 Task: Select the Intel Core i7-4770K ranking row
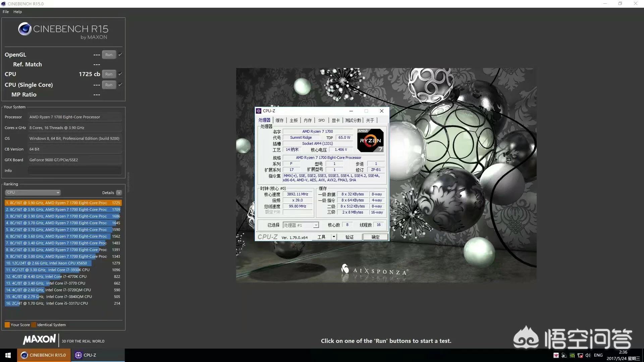63,277
